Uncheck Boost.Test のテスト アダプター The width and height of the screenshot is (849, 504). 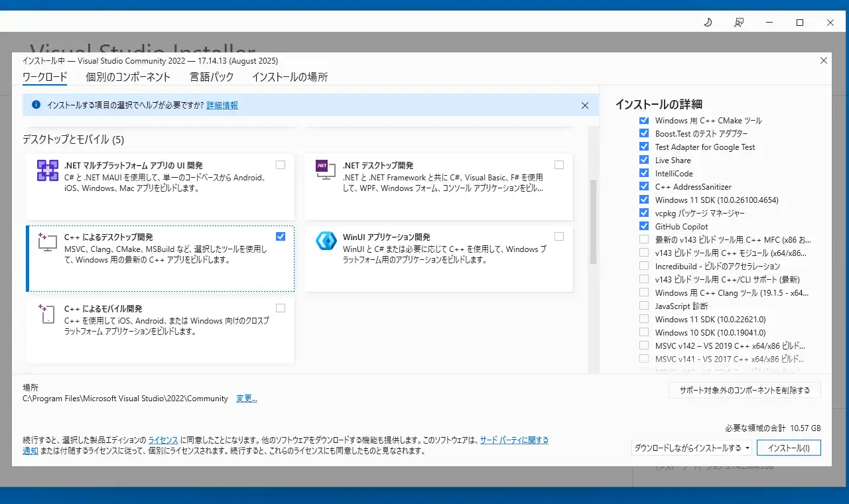point(644,133)
